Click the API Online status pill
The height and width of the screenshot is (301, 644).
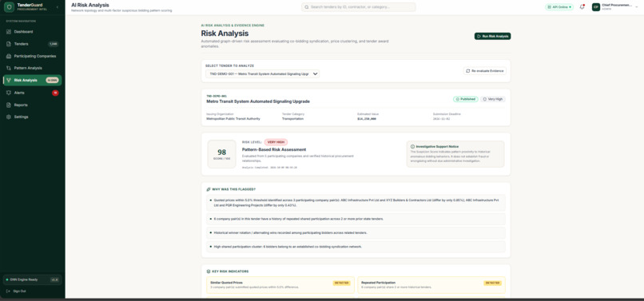coord(559,7)
